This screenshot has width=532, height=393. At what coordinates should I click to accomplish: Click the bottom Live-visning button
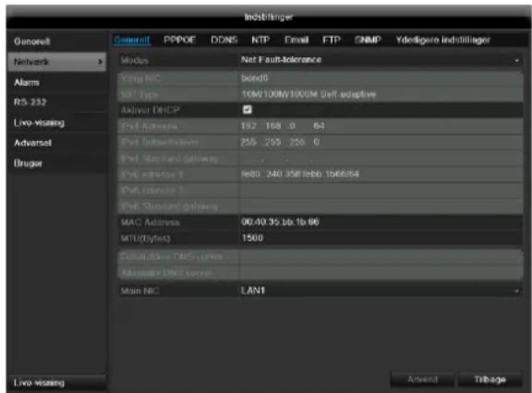pyautogui.click(x=56, y=383)
